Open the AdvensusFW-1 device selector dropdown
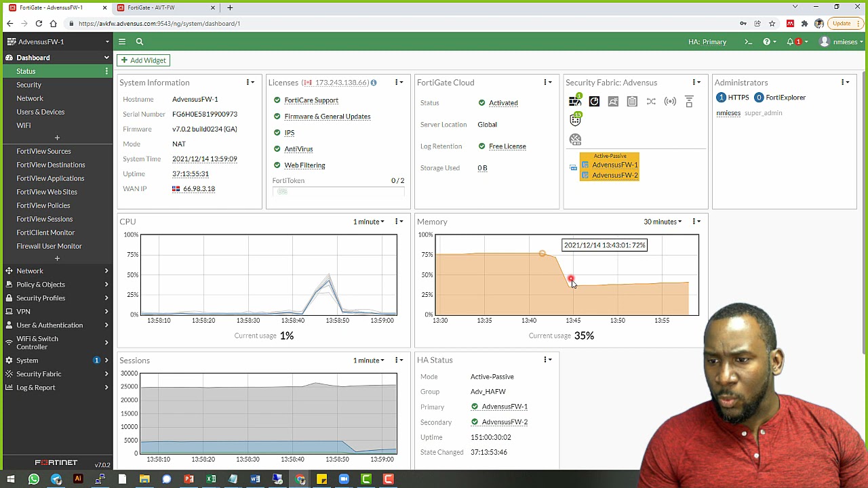Viewport: 868px width, 488px height. tap(57, 41)
